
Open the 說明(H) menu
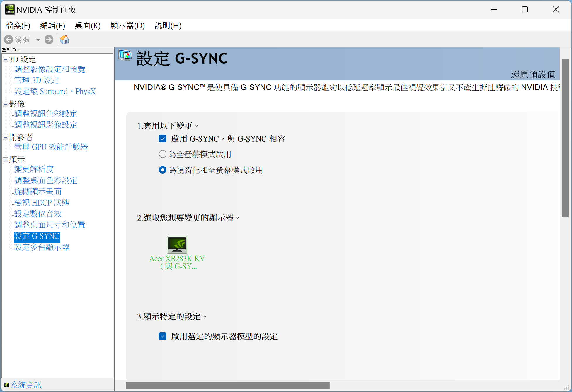(x=168, y=25)
